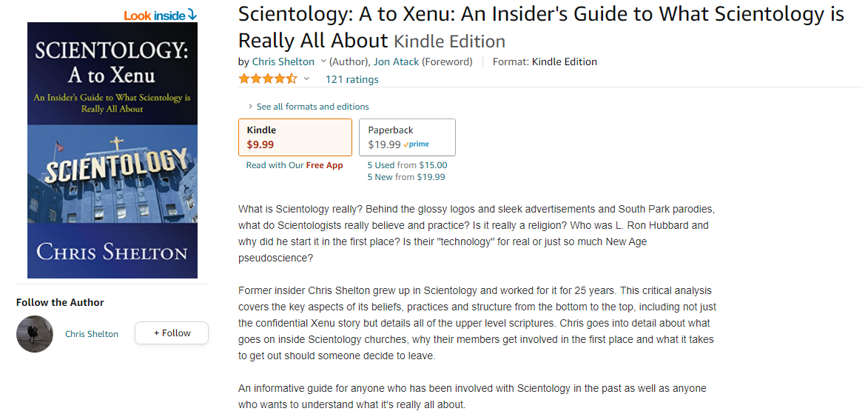Screen dimensions: 868x417
Task: Expand See all formats and editions
Action: [312, 107]
